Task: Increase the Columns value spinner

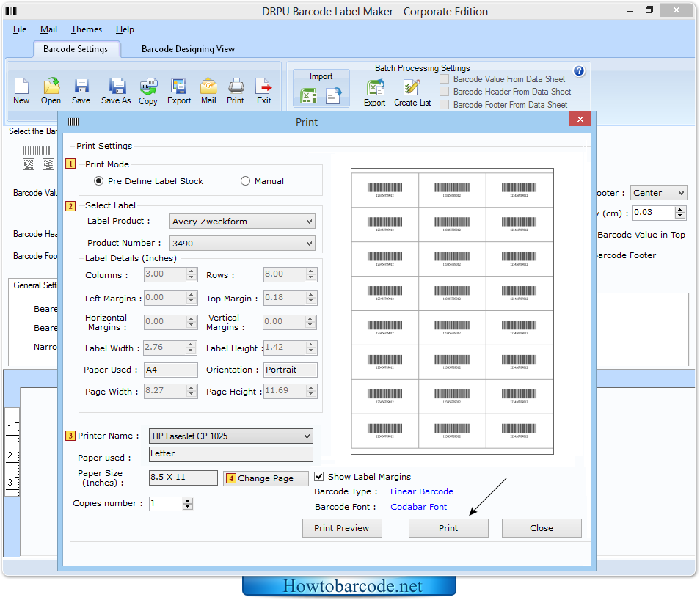Action: coord(191,271)
